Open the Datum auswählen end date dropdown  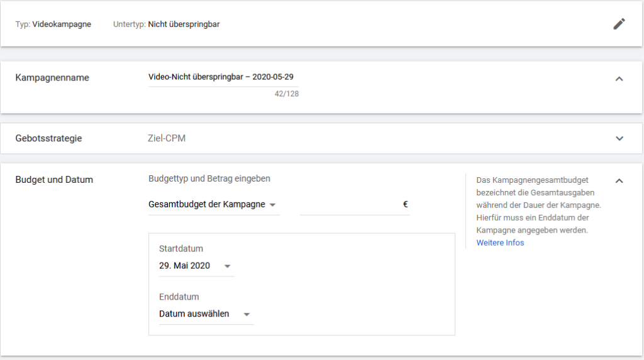coord(204,314)
